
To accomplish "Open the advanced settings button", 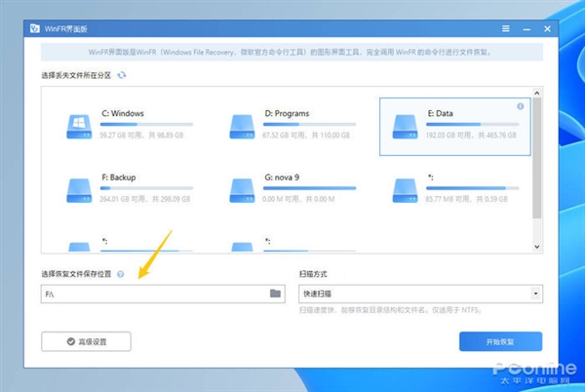I will 86,341.
